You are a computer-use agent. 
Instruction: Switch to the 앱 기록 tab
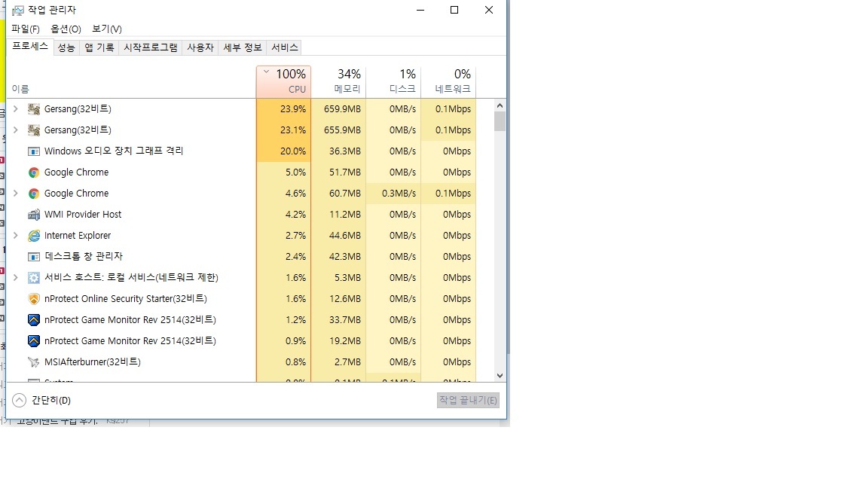[x=99, y=47]
